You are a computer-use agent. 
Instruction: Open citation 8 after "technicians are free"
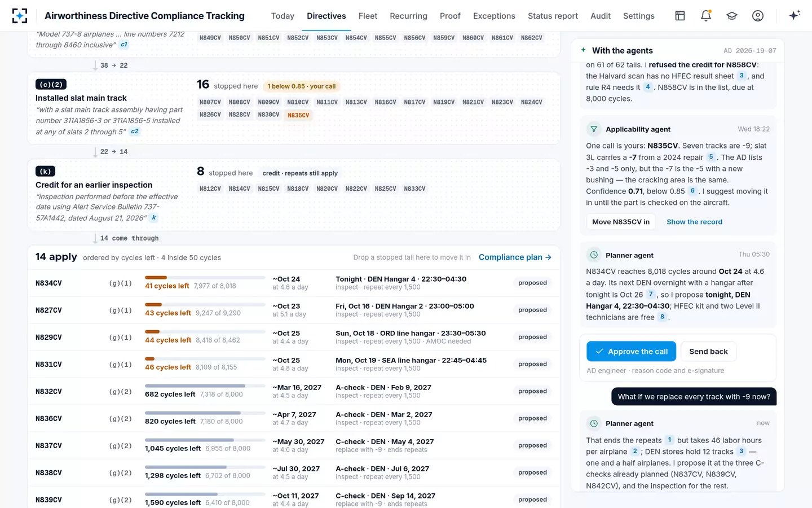tap(662, 317)
